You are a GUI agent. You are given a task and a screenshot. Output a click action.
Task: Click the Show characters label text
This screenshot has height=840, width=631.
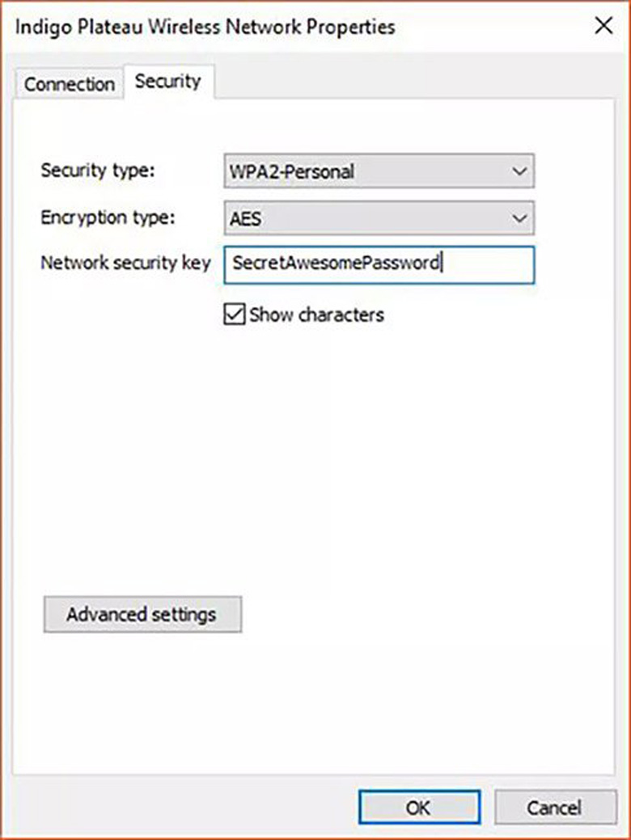click(315, 314)
